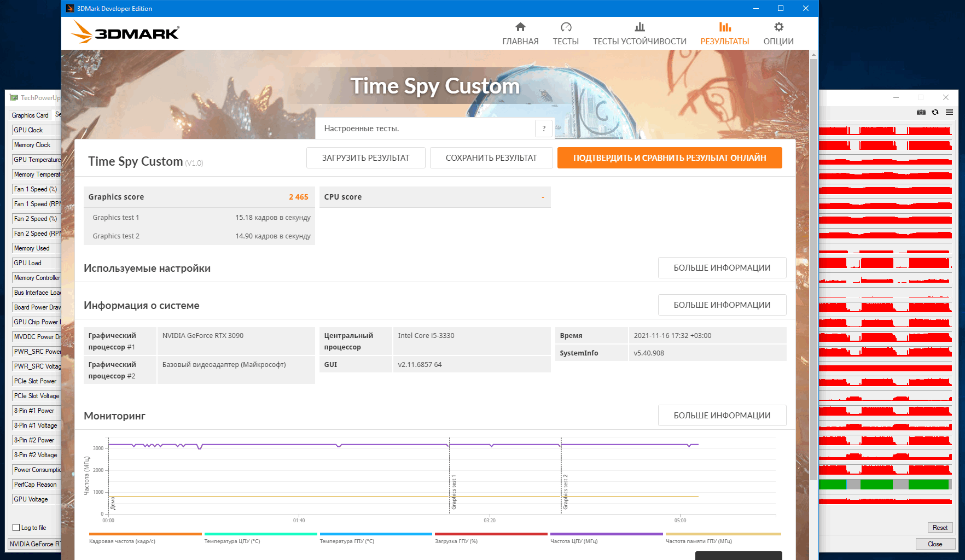Select SystemInfo version v5.40.908
The image size is (965, 560).
707,353
